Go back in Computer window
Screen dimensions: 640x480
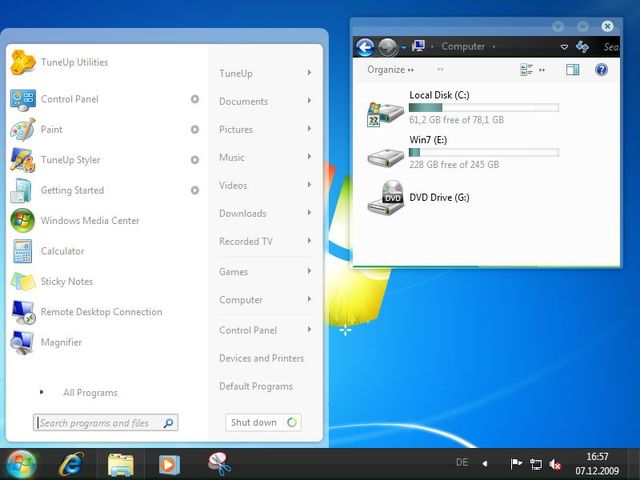point(365,47)
